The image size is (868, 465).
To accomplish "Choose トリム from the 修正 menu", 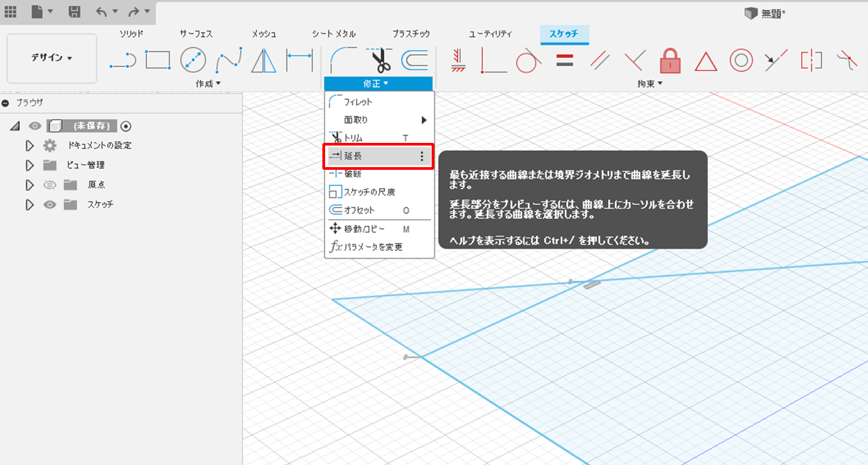I will [x=379, y=137].
